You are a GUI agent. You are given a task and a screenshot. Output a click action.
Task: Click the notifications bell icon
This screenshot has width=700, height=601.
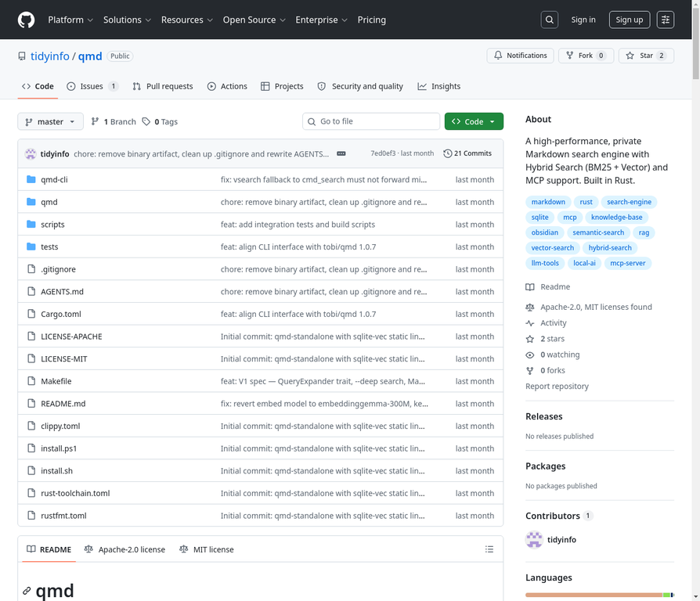pyautogui.click(x=498, y=56)
